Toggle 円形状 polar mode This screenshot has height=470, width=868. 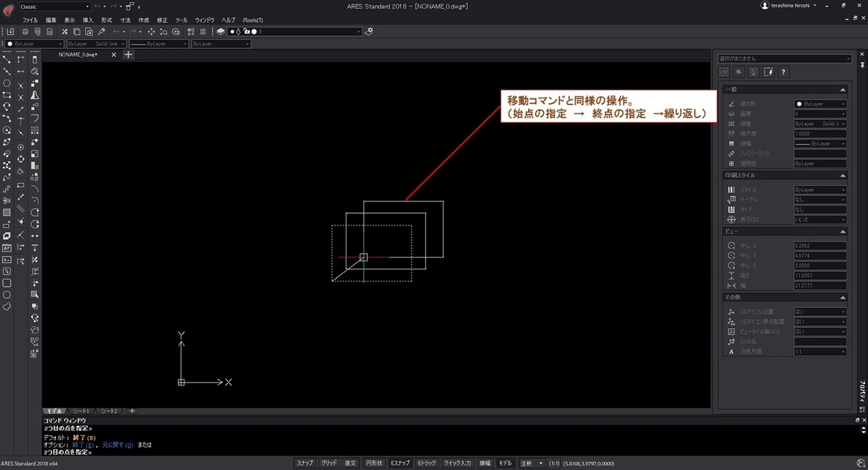[374, 463]
